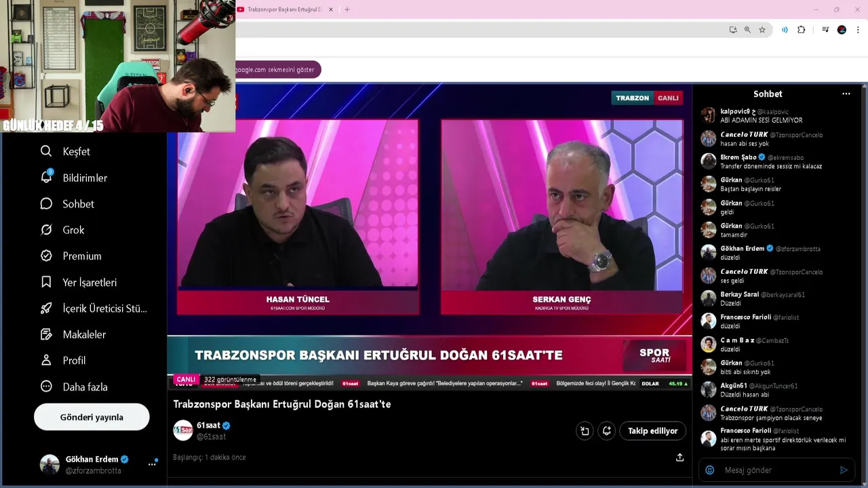Viewport: 868px width, 488px height.
Task: Open Daha fazla circle-dots icon
Action: 46,386
